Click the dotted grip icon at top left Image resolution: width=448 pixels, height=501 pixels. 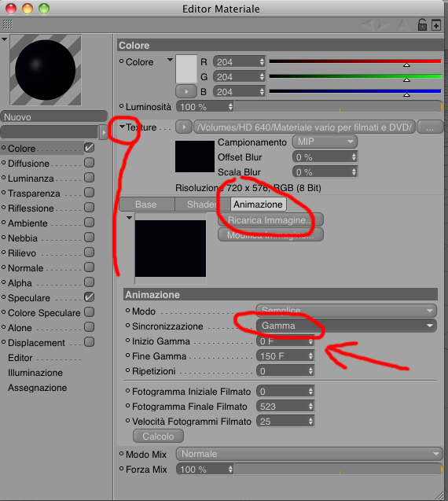8,24
